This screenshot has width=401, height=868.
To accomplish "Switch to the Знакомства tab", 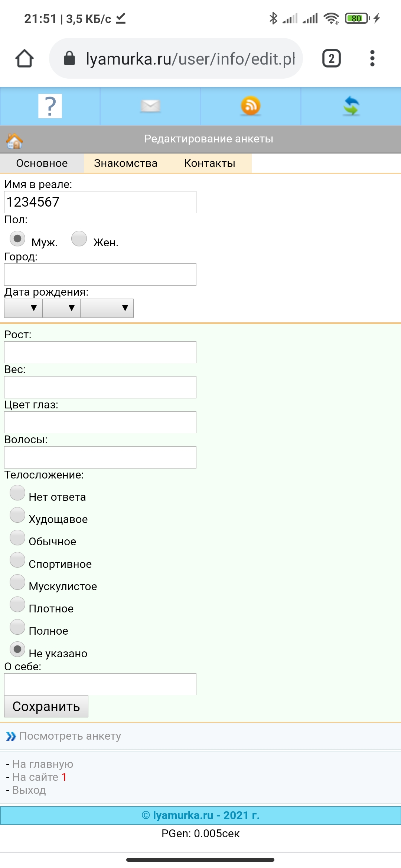I will 125,163.
